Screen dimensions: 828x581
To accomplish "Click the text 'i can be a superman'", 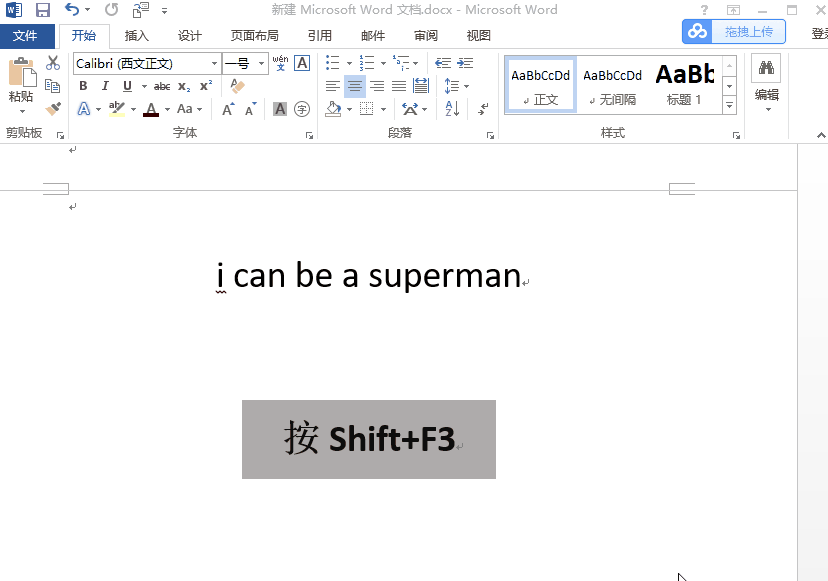I will point(369,275).
